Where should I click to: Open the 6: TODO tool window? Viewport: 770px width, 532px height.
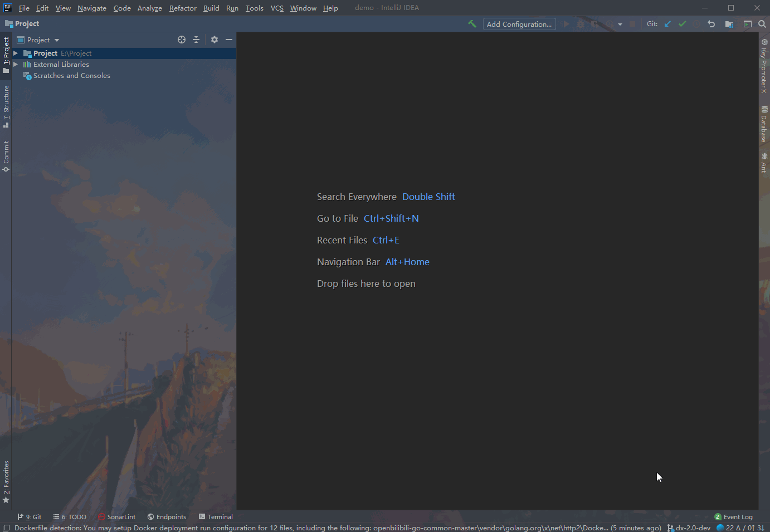[x=70, y=517]
